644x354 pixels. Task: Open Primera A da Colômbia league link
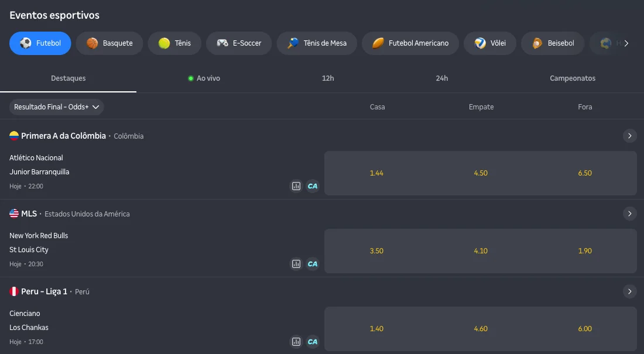pyautogui.click(x=64, y=136)
